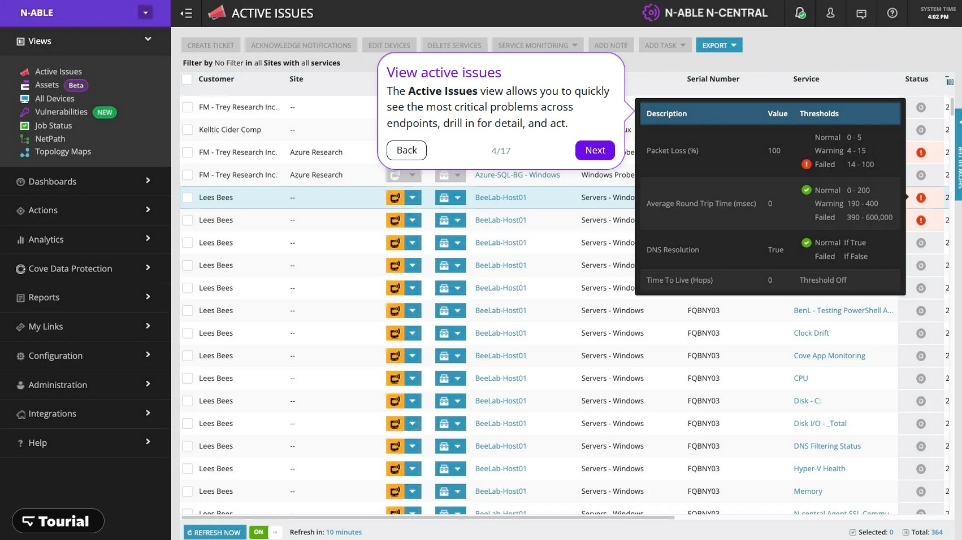Click Next in the tour popup
This screenshot has height=540, width=962.
(595, 150)
